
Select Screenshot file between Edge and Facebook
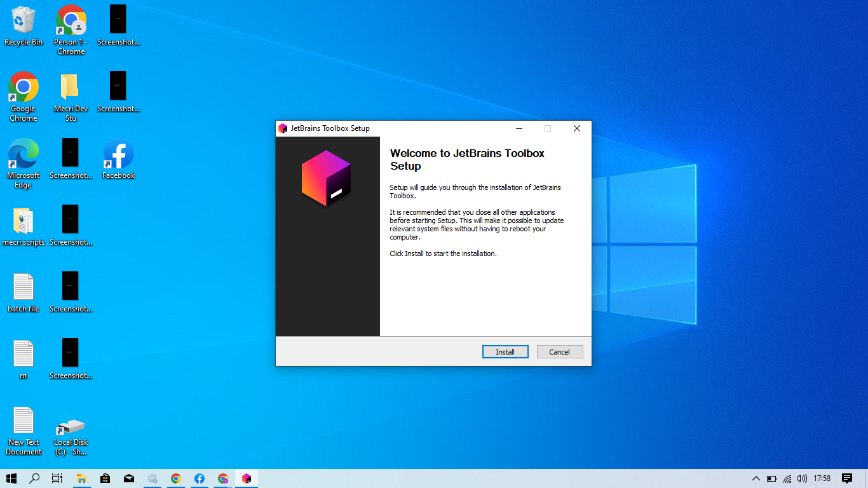[71, 159]
